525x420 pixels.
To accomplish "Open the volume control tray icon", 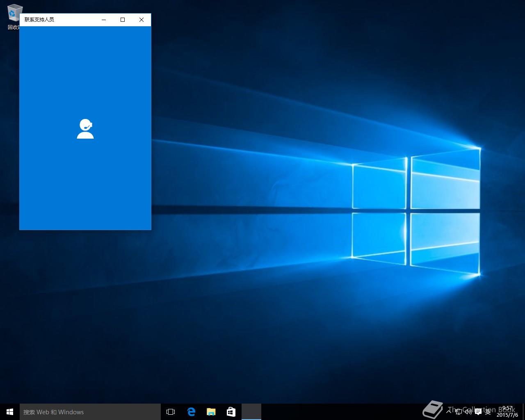I will 468,412.
